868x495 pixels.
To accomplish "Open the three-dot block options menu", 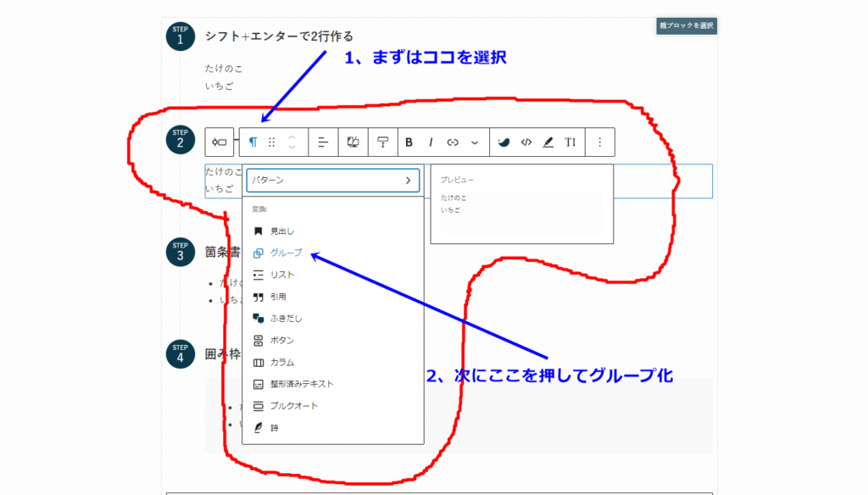I will [600, 142].
